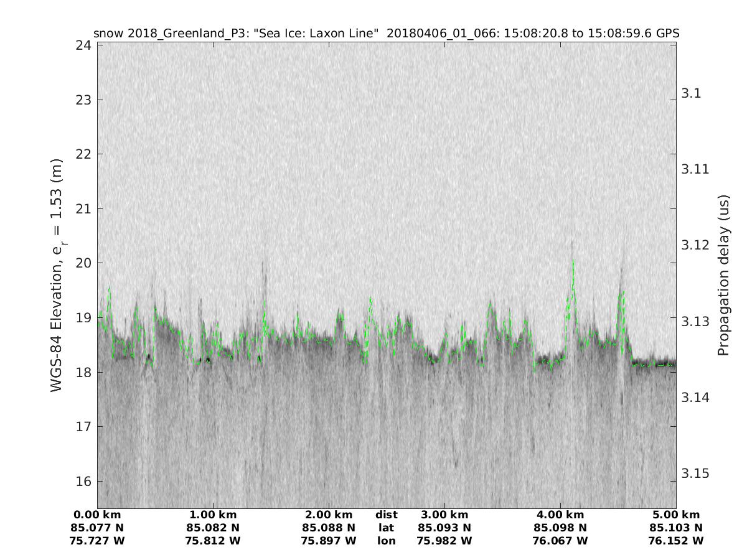
Task: Click the 76.152 W longitude label
Action: click(676, 541)
